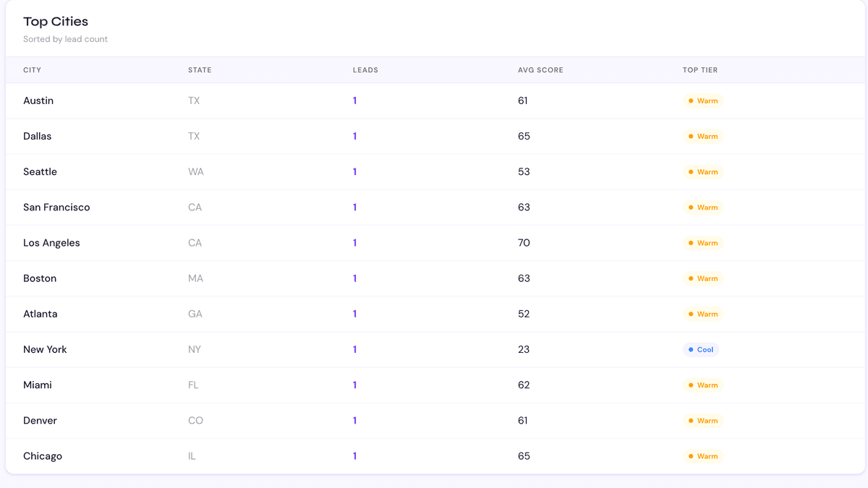868x488 pixels.
Task: Select the Atlanta row
Action: coord(217,314)
